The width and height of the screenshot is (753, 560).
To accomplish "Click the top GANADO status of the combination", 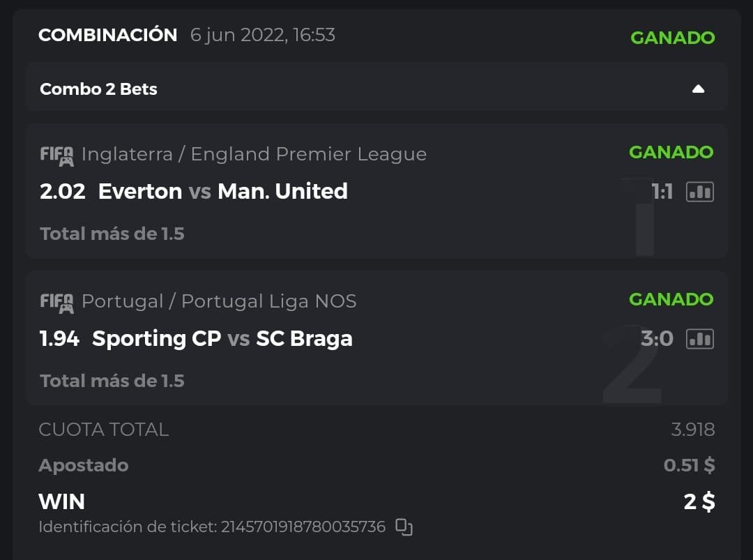I will tap(672, 38).
